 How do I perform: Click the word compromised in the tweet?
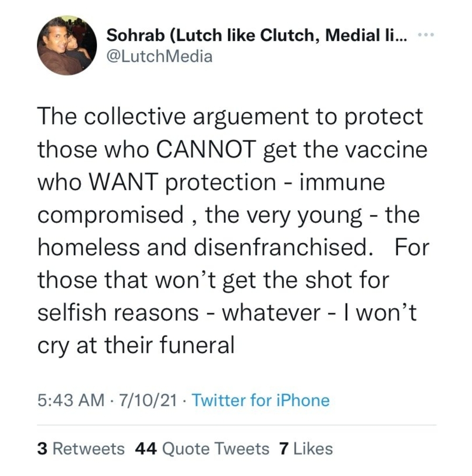(x=111, y=216)
